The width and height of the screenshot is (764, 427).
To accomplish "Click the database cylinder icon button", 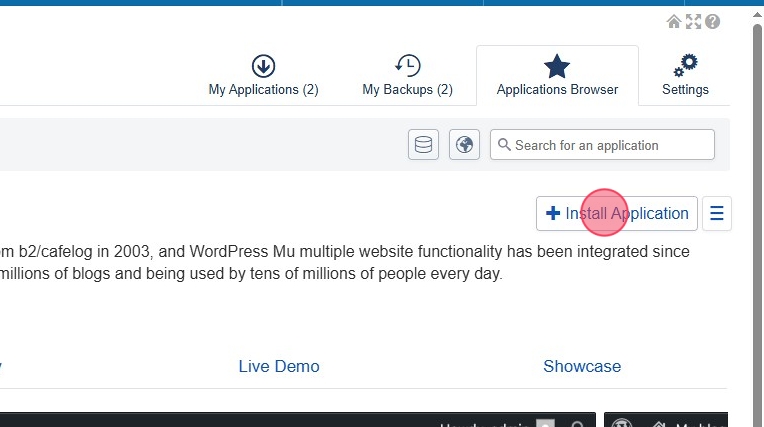I will tap(423, 145).
